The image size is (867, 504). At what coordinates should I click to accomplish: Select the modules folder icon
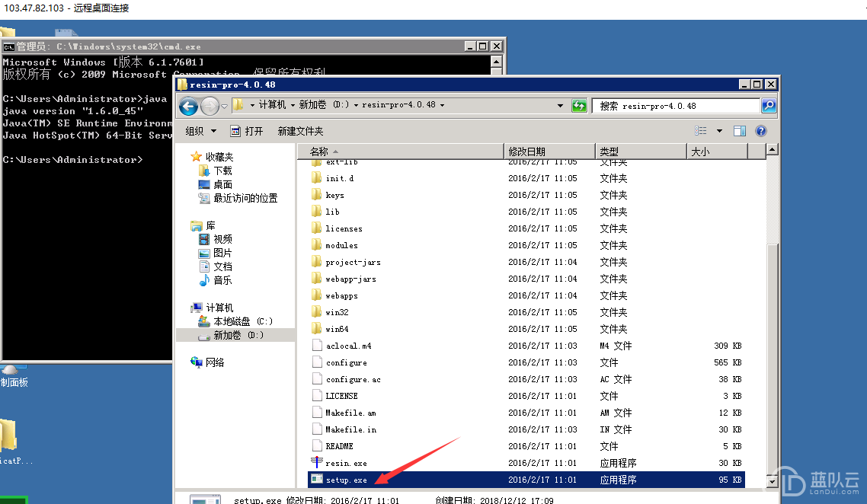(317, 245)
